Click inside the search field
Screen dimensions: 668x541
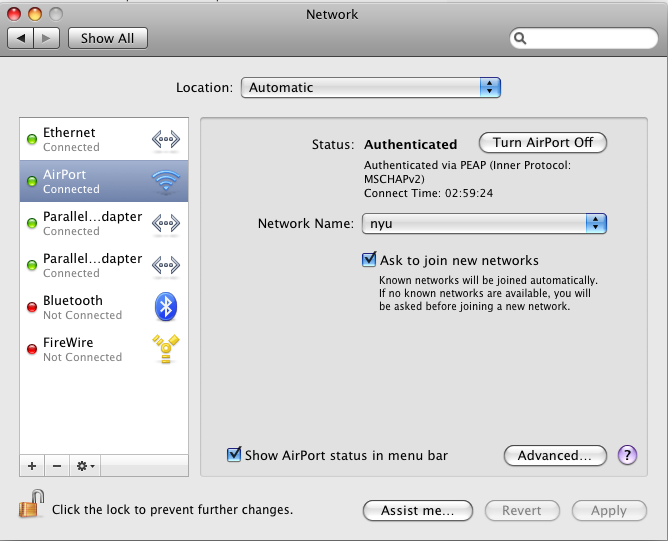click(584, 38)
